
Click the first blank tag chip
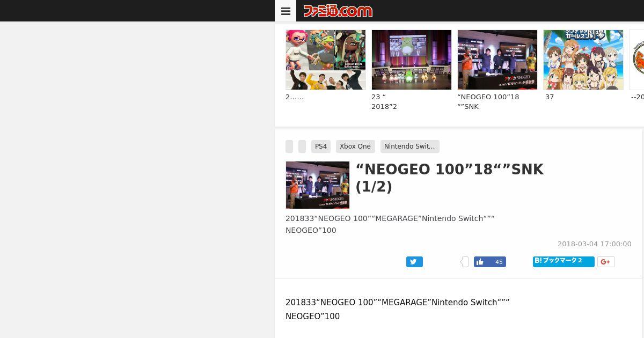[x=289, y=146]
